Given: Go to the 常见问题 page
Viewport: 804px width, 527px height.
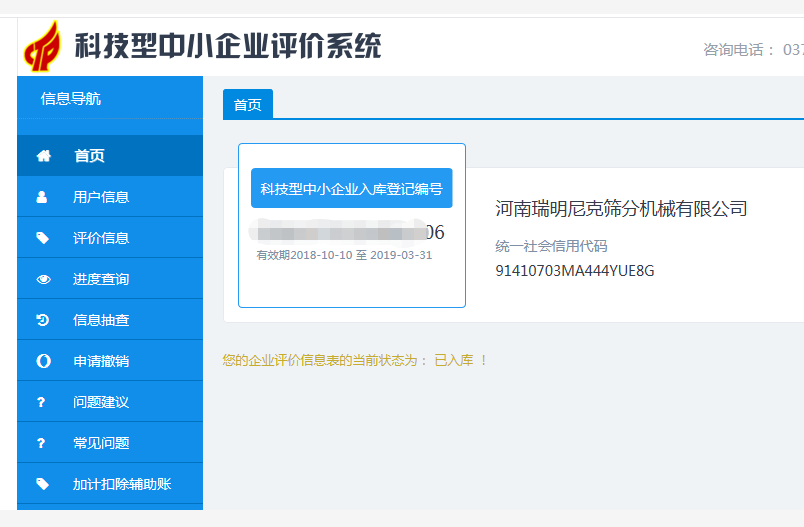Looking at the screenshot, I should [x=101, y=443].
